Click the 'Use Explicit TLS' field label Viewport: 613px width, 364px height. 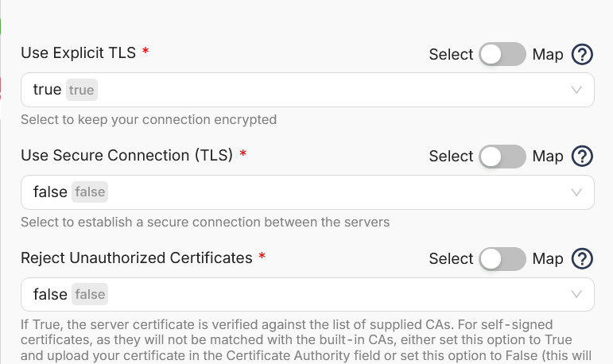(x=78, y=53)
